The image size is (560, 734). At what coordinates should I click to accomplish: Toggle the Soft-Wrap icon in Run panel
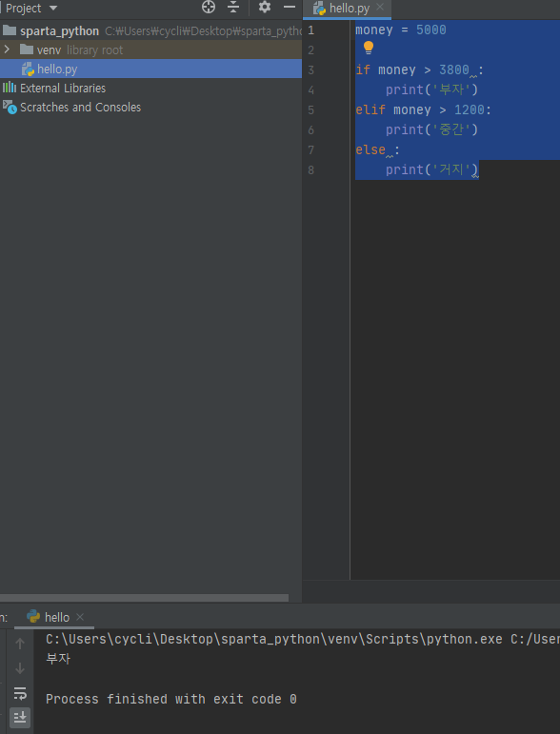[x=20, y=693]
